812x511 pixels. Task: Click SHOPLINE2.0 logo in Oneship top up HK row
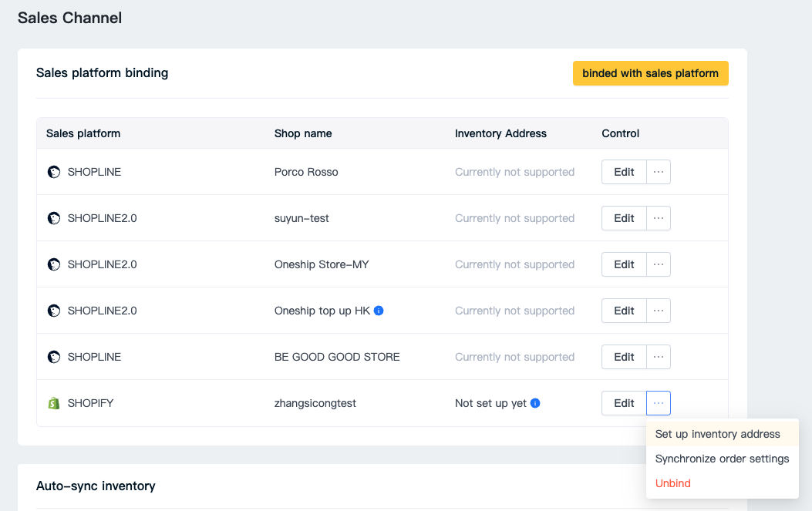coord(54,311)
